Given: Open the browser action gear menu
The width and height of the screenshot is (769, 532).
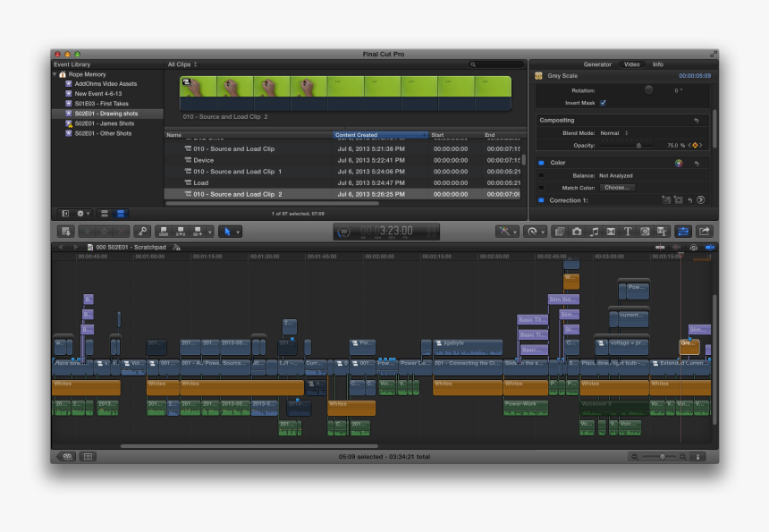Looking at the screenshot, I should point(83,214).
